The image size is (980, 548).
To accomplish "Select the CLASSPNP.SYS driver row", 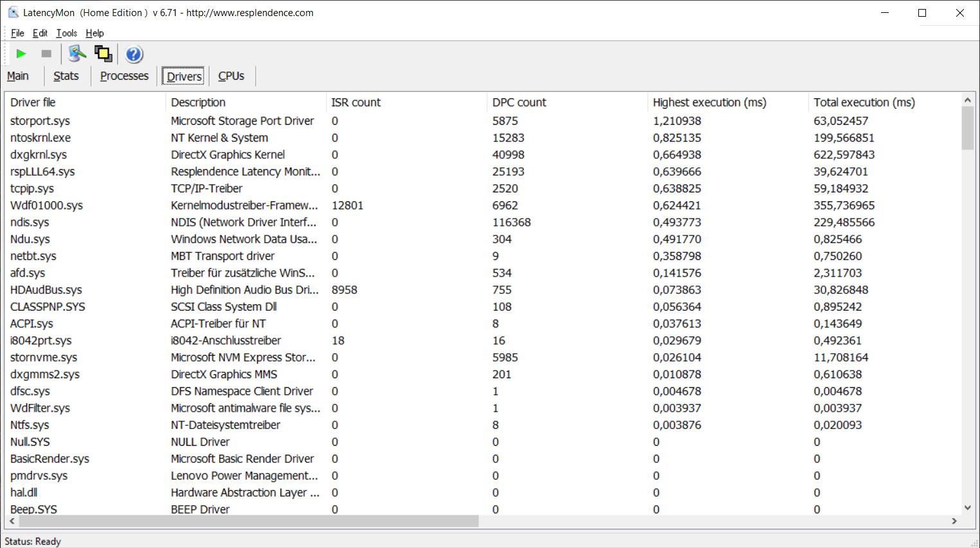I will (482, 307).
